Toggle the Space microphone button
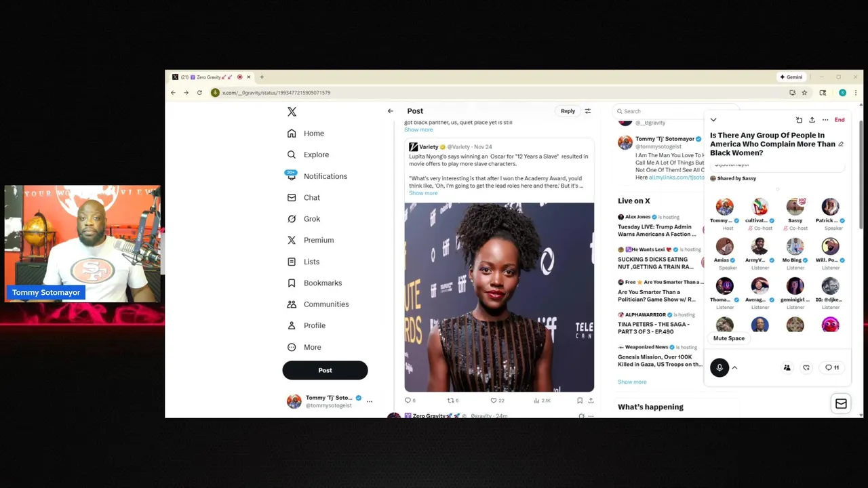 (719, 367)
